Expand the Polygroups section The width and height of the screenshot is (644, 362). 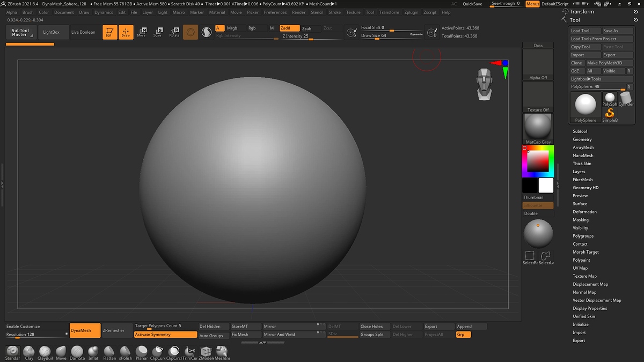click(x=583, y=236)
